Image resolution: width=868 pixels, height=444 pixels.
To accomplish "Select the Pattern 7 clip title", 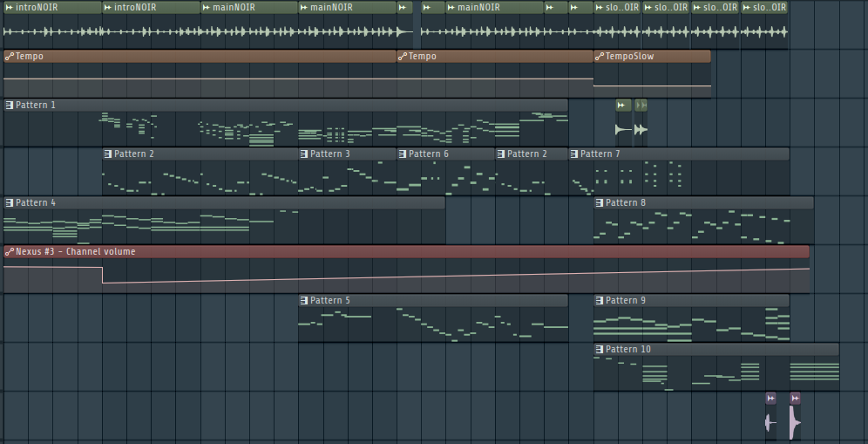I will coord(600,154).
